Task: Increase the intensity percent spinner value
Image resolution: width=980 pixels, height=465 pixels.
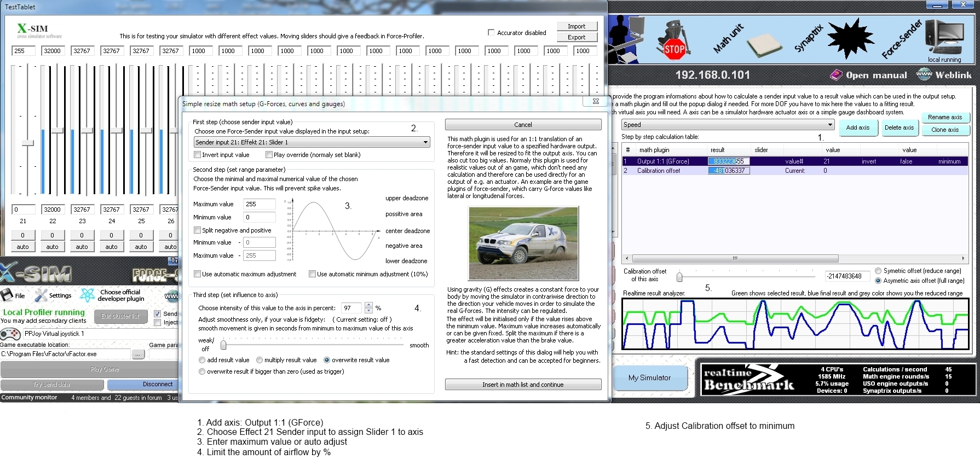Action: point(368,305)
